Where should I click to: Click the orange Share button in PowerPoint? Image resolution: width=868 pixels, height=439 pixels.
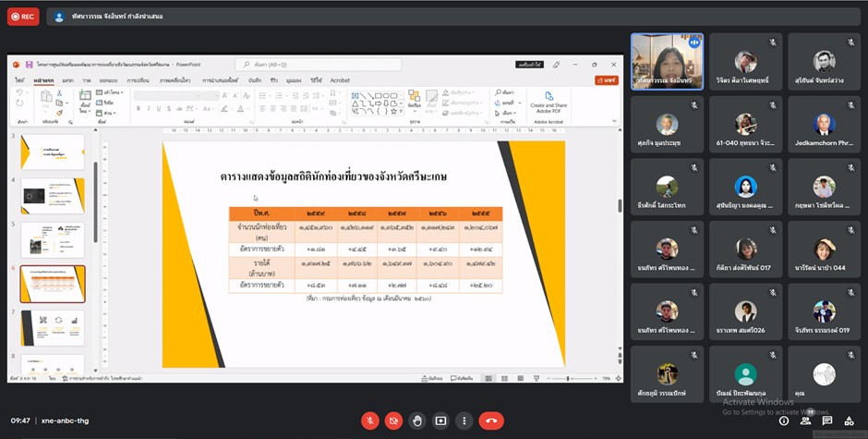click(x=606, y=80)
